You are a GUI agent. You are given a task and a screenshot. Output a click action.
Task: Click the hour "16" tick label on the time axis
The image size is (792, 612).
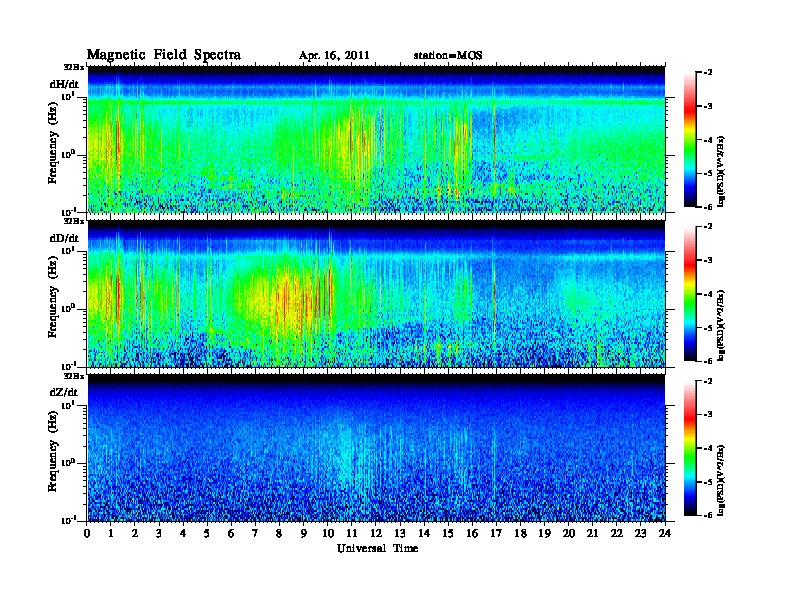[x=472, y=533]
